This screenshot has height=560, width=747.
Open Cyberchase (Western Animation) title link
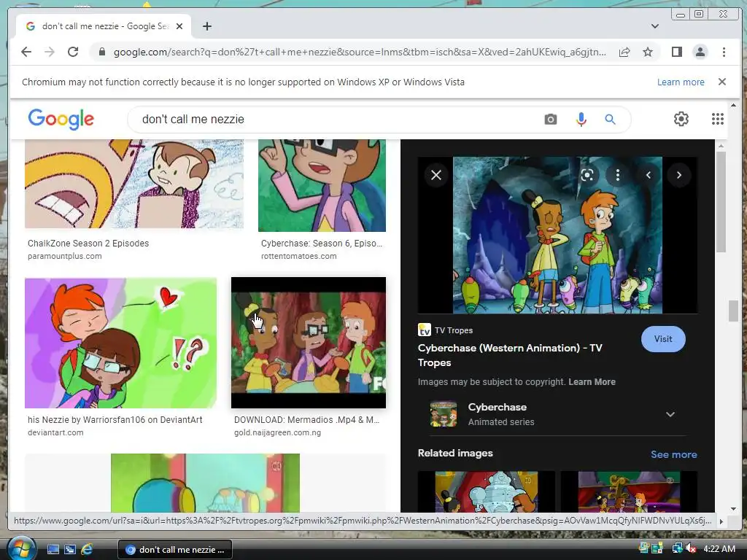(x=510, y=355)
